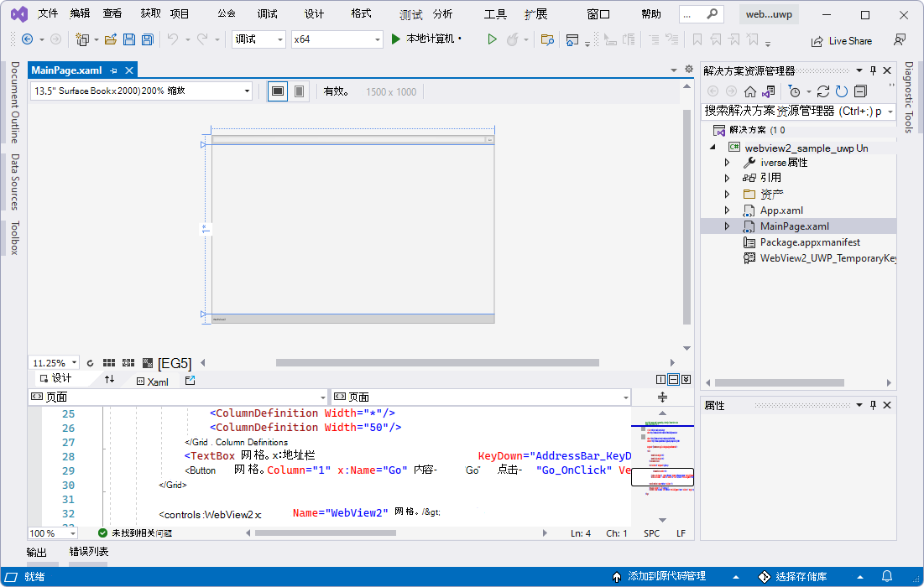This screenshot has width=924, height=587.
Task: Select horizontal split layout button
Action: [673, 380]
